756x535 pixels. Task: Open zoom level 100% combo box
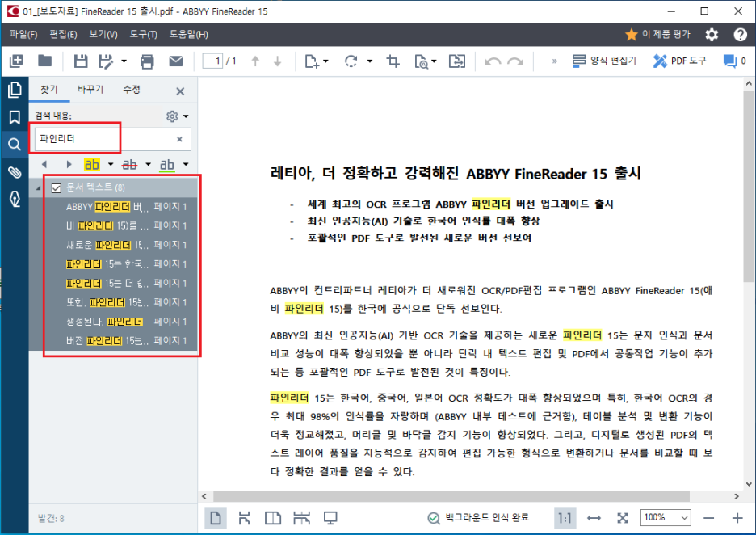[666, 518]
